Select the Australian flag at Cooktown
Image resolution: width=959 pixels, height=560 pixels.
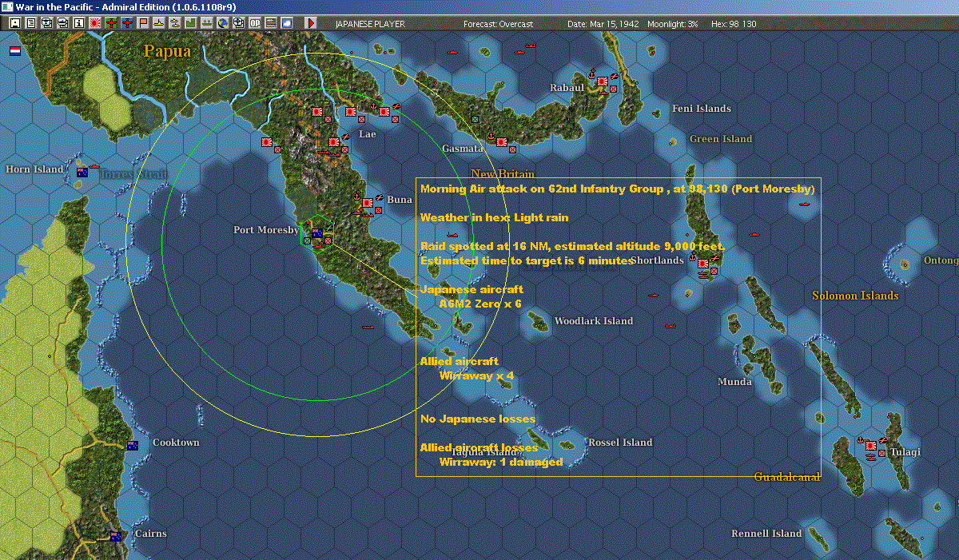[132, 445]
